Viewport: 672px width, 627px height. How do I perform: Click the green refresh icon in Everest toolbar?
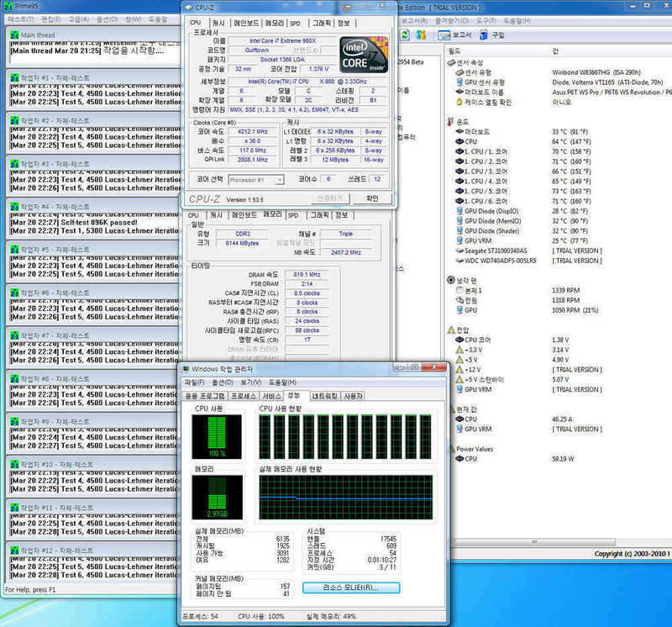tap(405, 34)
